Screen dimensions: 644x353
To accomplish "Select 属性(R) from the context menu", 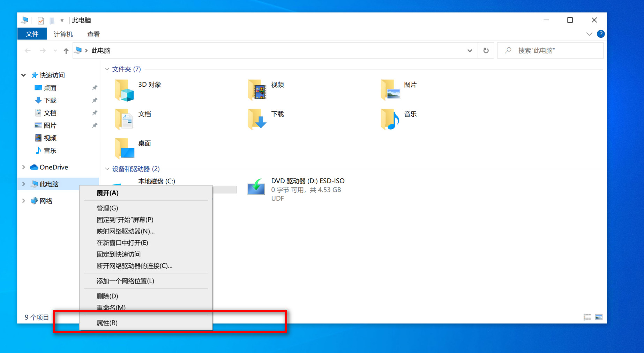I will (107, 323).
